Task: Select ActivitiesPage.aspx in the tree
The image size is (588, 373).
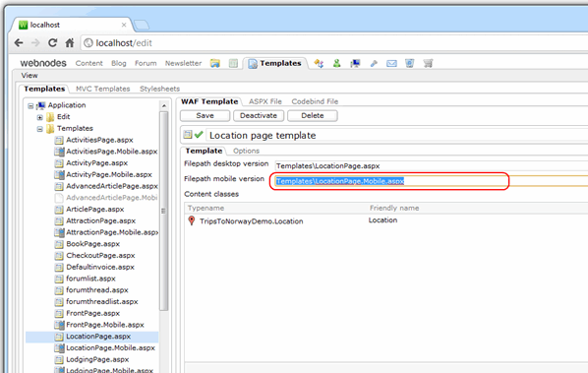Action: click(x=99, y=140)
